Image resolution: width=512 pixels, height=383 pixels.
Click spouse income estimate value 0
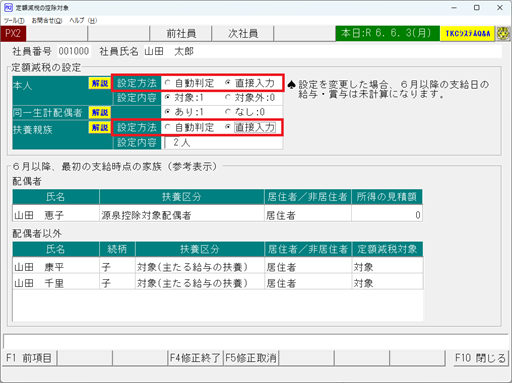387,215
